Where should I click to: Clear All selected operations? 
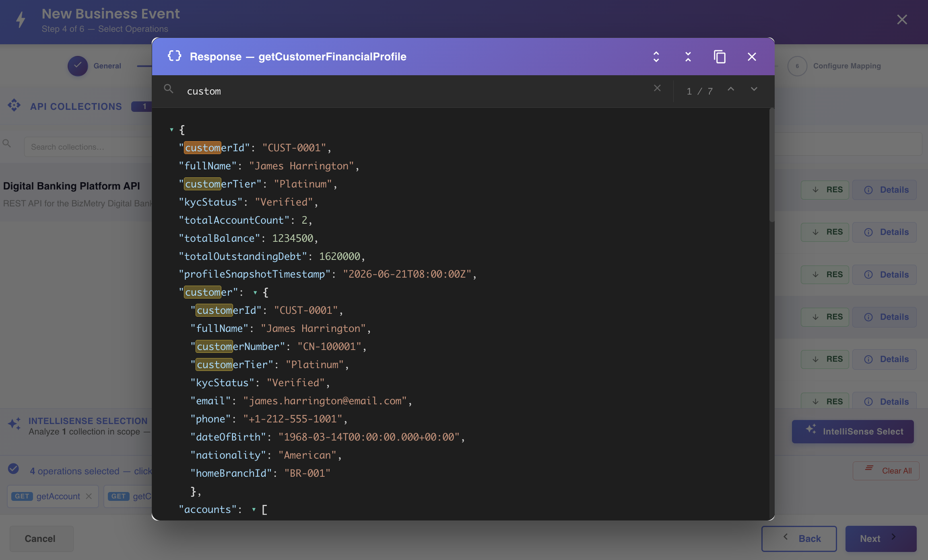pyautogui.click(x=886, y=471)
